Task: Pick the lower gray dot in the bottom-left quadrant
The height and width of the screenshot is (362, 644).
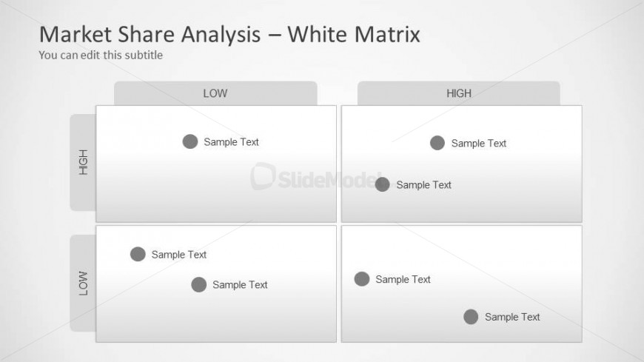Action: 198,284
